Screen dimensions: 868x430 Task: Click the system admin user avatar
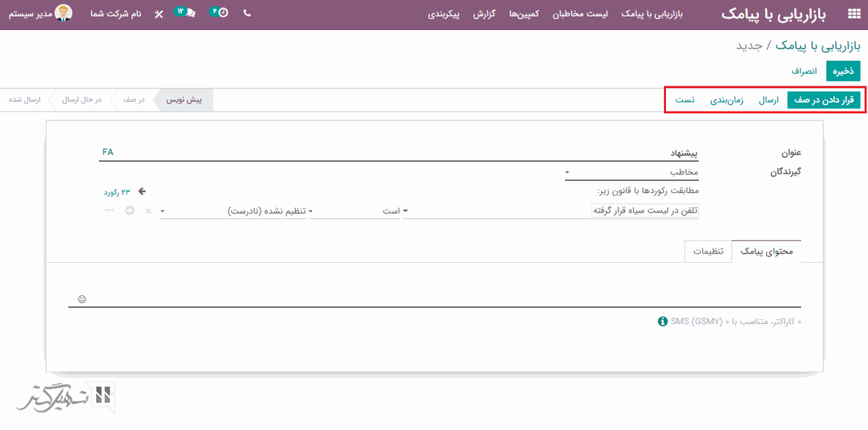point(63,13)
